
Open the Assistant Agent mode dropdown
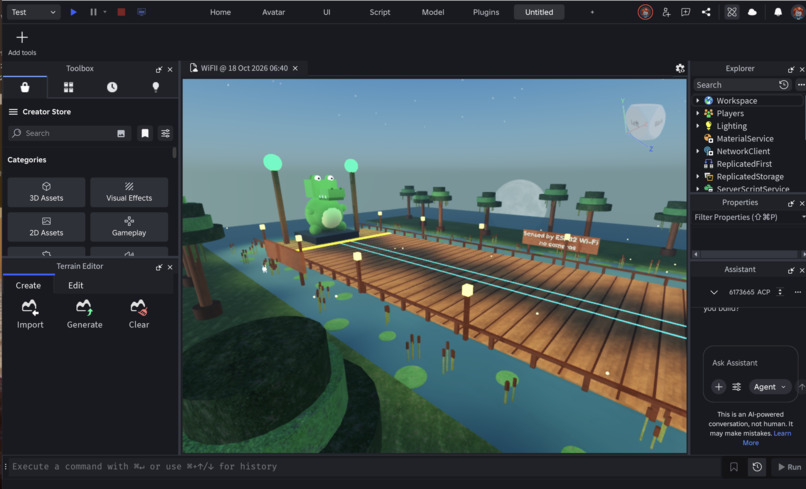coord(770,387)
